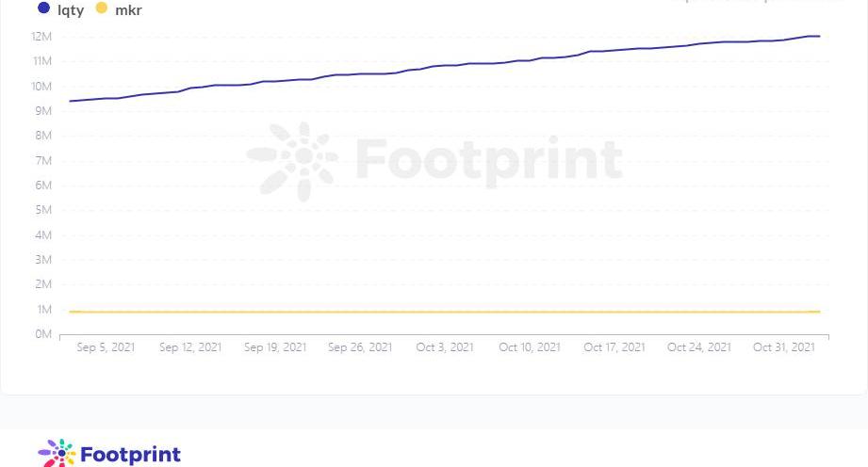Click the Footprint logo icon at bottom
The height and width of the screenshot is (467, 868).
pos(57,454)
